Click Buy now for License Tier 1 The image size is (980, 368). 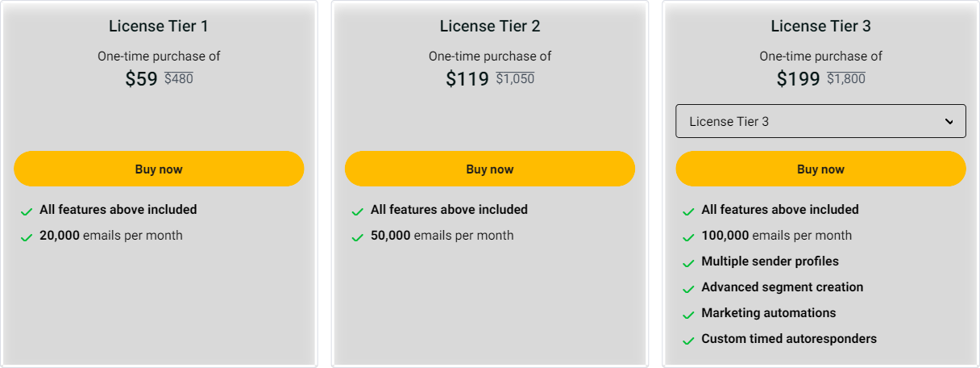point(159,169)
